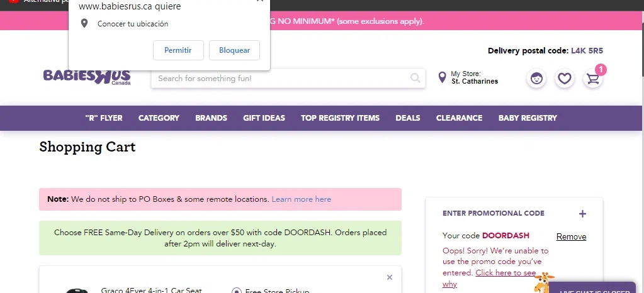644x293 pixels.
Task: Click Permitir in the location prompt
Action: (x=178, y=50)
